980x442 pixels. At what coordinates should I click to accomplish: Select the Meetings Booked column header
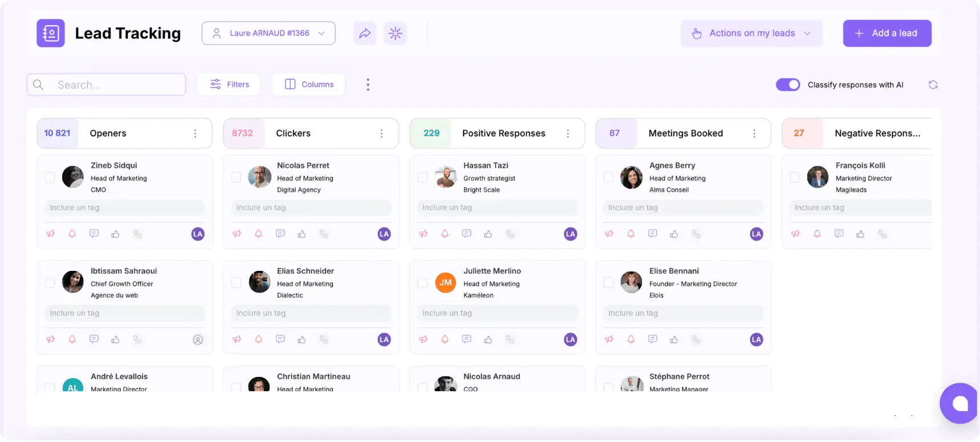pos(684,133)
